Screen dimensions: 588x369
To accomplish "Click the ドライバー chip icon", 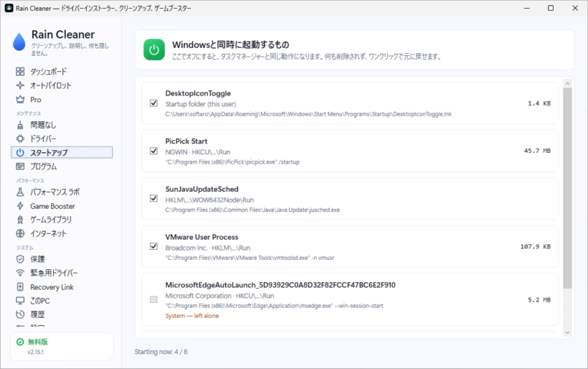I will tap(20, 139).
